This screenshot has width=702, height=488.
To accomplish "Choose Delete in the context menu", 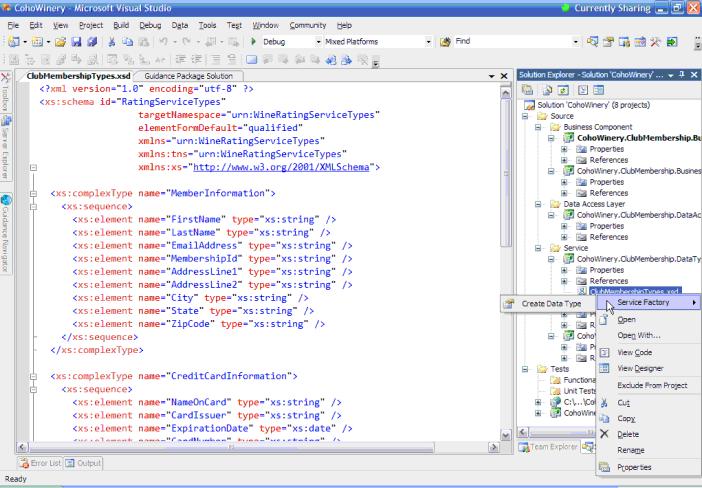I will (628, 435).
